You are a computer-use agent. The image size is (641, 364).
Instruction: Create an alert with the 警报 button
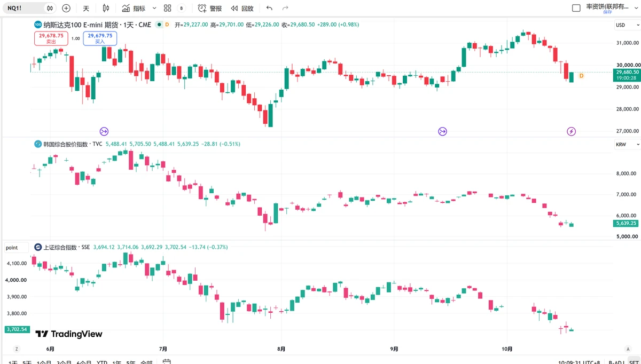tap(210, 8)
